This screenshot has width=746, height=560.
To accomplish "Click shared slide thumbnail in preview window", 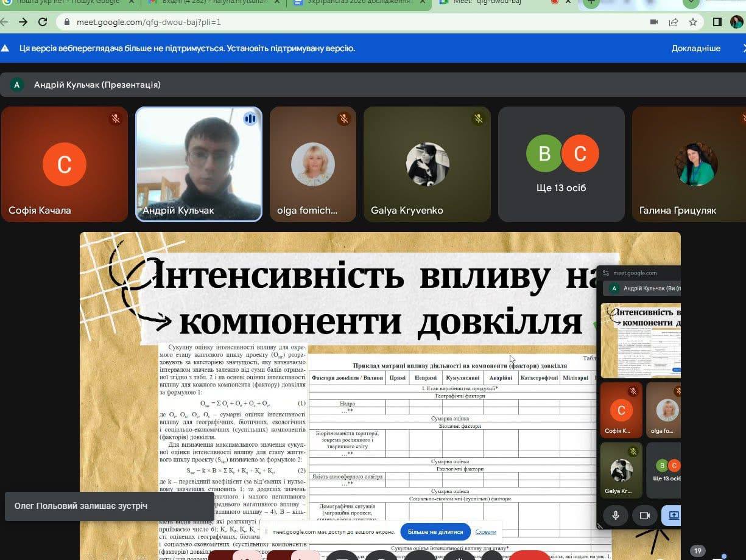I will tap(641, 341).
